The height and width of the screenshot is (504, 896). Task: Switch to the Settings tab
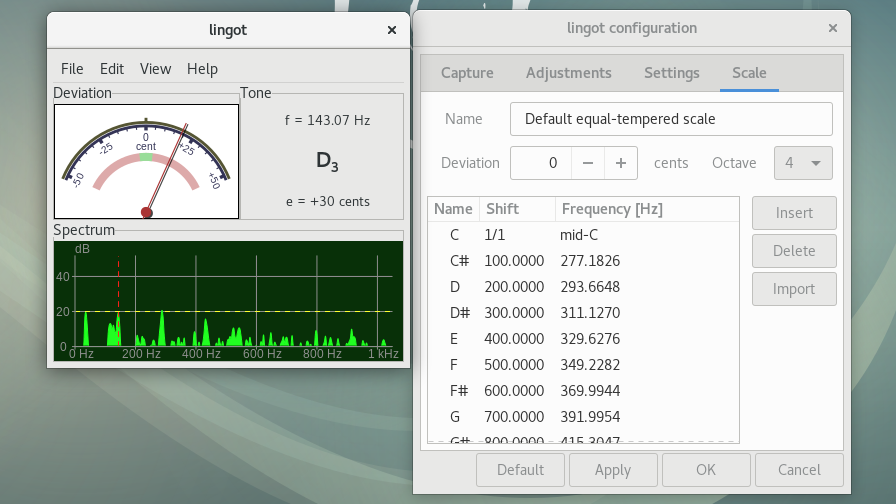pyautogui.click(x=671, y=73)
